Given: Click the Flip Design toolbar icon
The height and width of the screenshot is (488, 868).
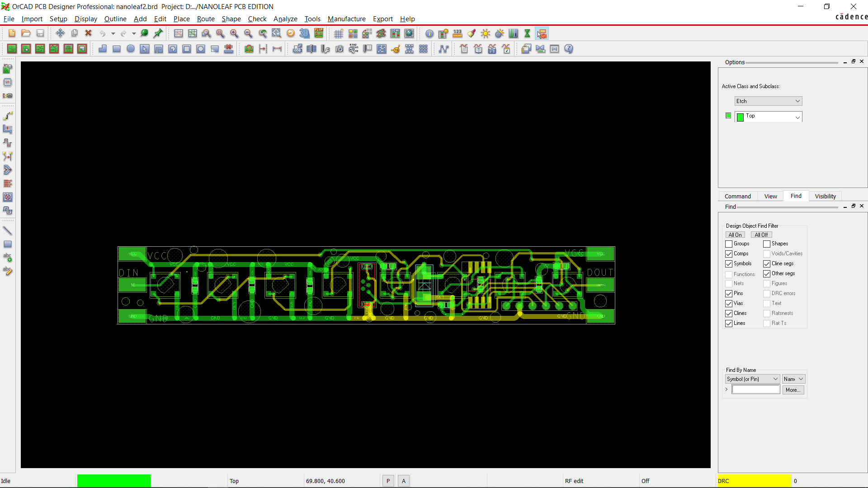Looking at the screenshot, I should click(319, 33).
